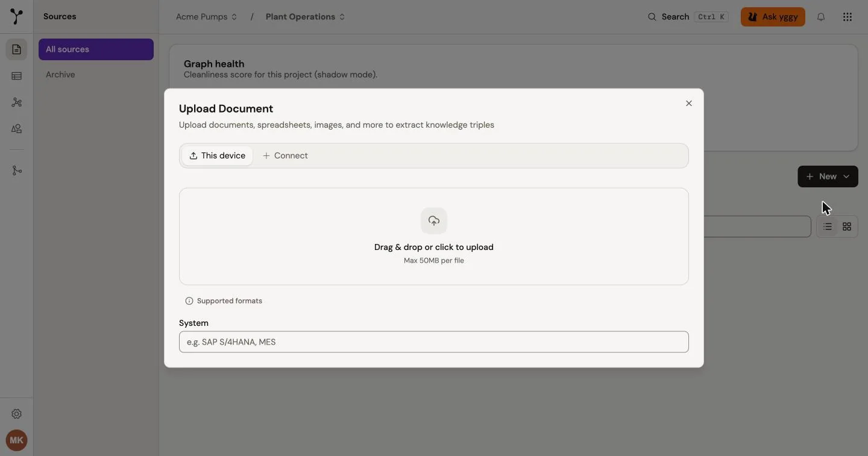Click the System input field
The height and width of the screenshot is (456, 868).
(434, 342)
